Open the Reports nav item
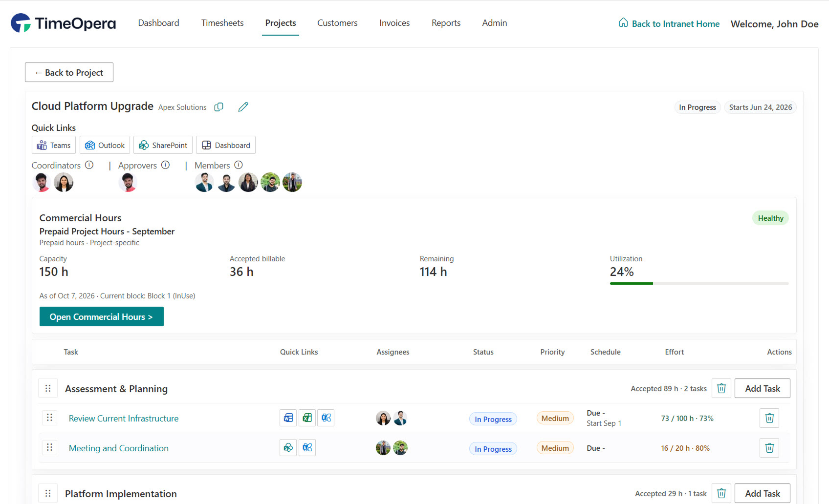 pyautogui.click(x=446, y=23)
